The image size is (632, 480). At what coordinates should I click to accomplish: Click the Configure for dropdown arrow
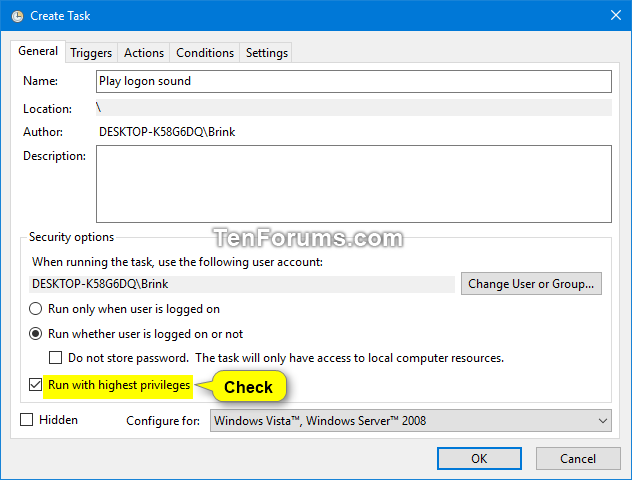tap(603, 421)
